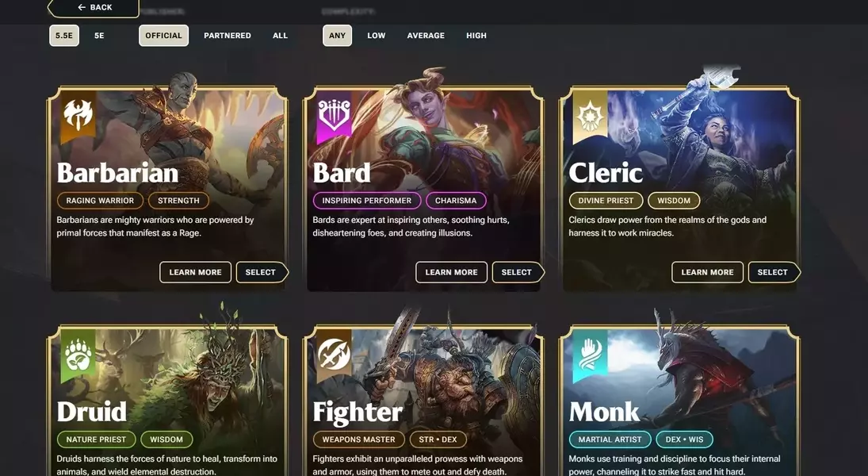Click the Barbarian class emblem icon
This screenshot has width=868, height=476.
pyautogui.click(x=78, y=116)
